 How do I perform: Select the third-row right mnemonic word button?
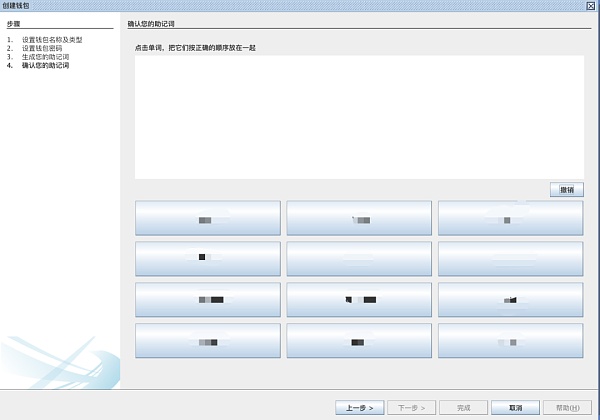510,300
